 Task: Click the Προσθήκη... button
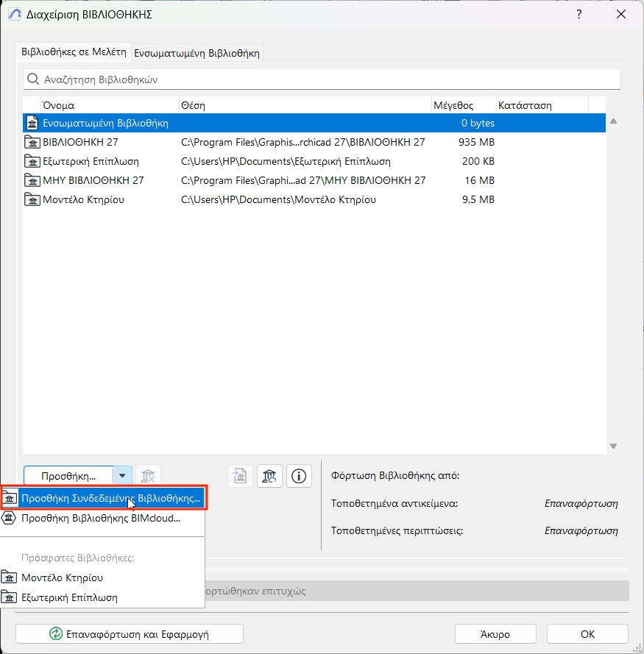[x=68, y=476]
